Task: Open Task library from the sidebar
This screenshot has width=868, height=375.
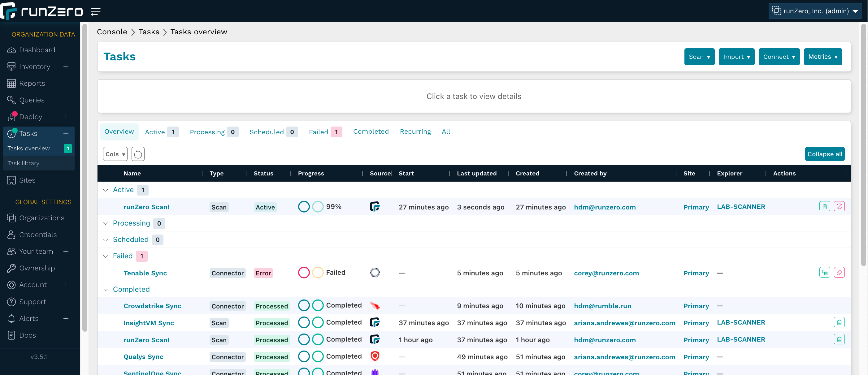Action: (x=24, y=163)
